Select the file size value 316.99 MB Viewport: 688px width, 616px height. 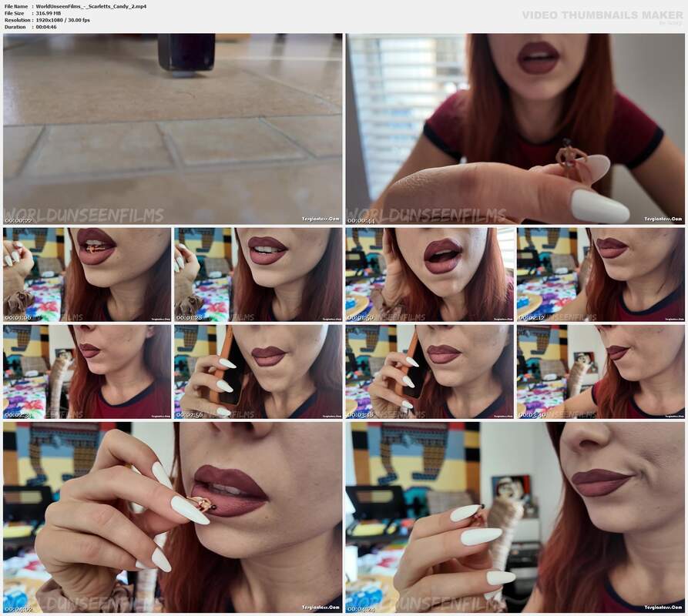coord(49,13)
